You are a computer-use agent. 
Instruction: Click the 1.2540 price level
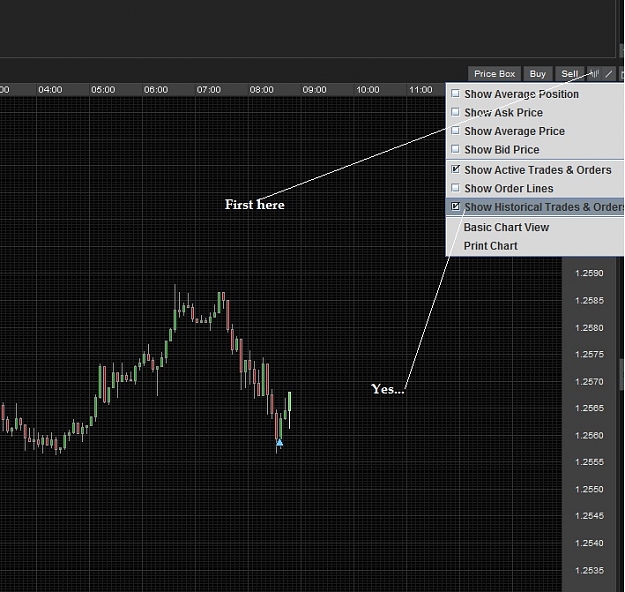tap(589, 543)
